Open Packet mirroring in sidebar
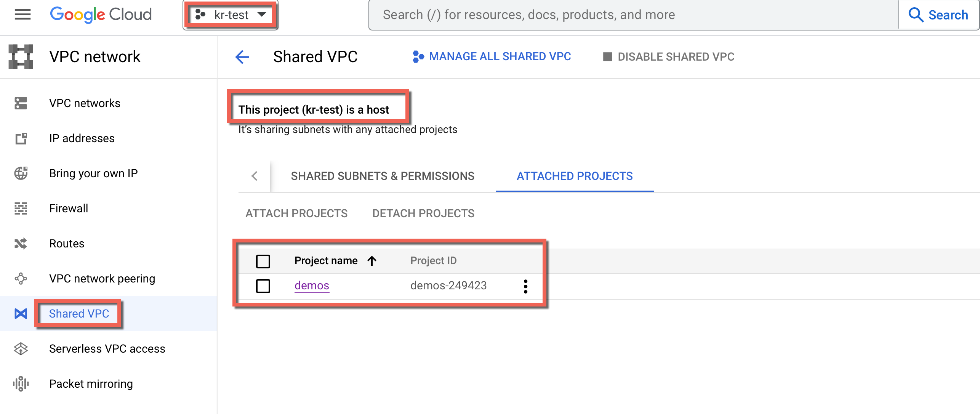Viewport: 980px width, 414px height. point(91,384)
